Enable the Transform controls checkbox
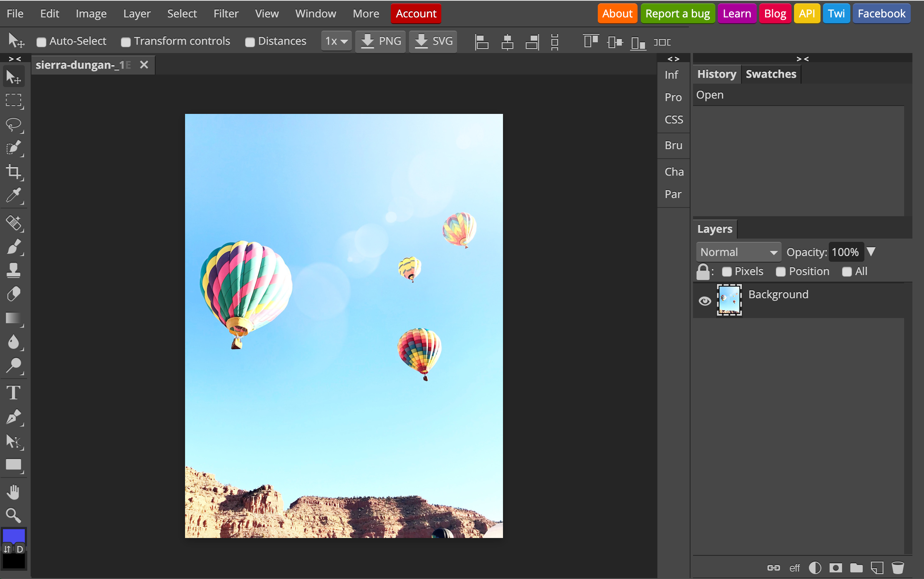The width and height of the screenshot is (924, 579). (125, 42)
